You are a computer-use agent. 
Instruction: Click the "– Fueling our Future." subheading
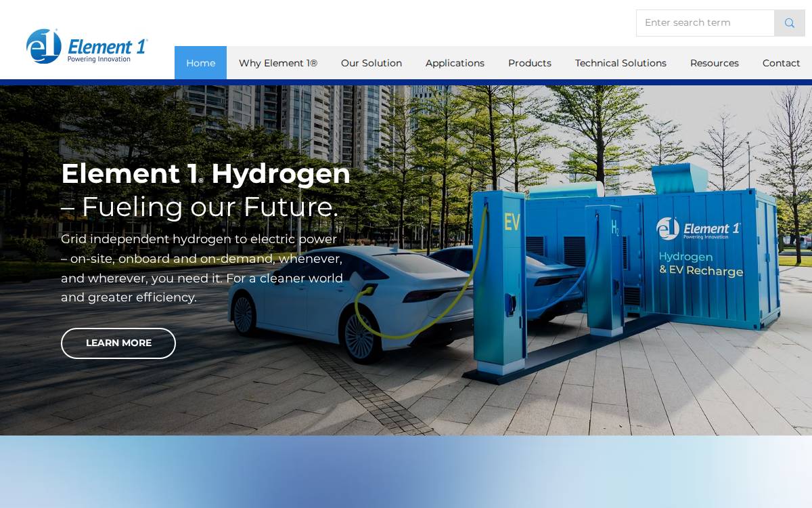click(200, 207)
